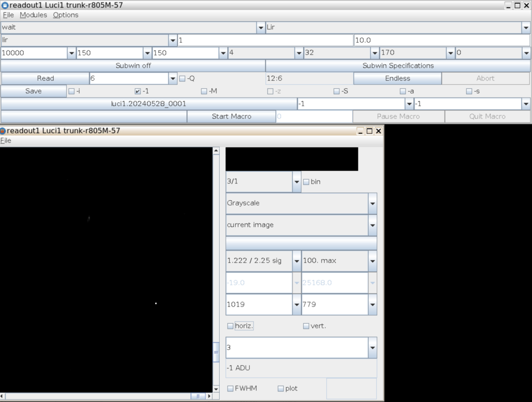Click the horizontal scrollbar right arrow
Screen dimensions: 532x402
pos(209,396)
